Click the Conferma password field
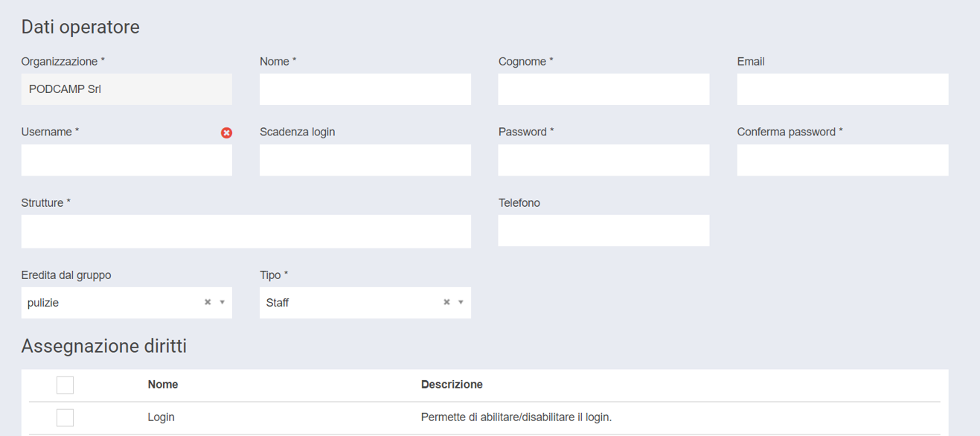The height and width of the screenshot is (436, 980). [842, 160]
